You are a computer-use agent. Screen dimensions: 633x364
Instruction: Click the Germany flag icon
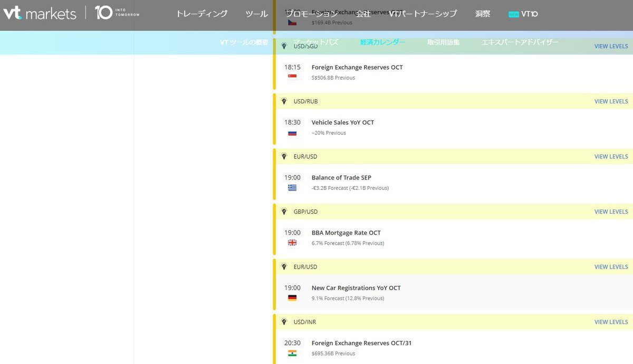(292, 298)
